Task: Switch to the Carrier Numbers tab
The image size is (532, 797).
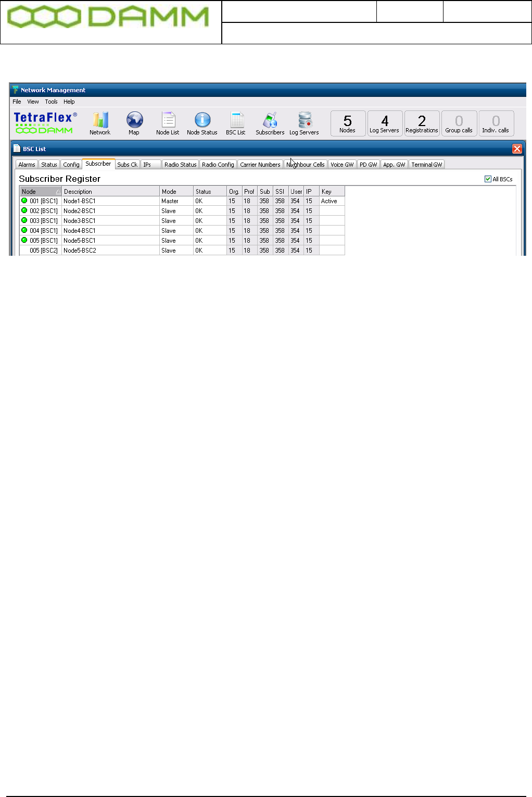Action: pos(260,165)
